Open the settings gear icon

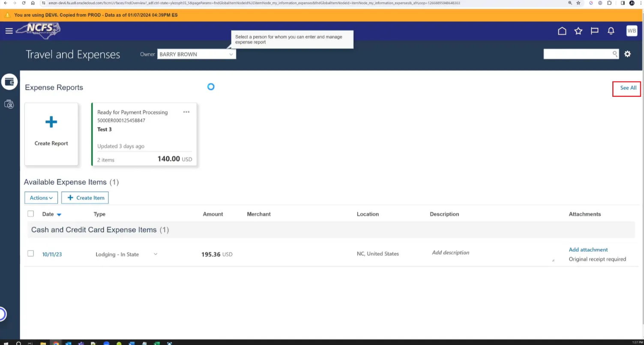[x=627, y=54]
